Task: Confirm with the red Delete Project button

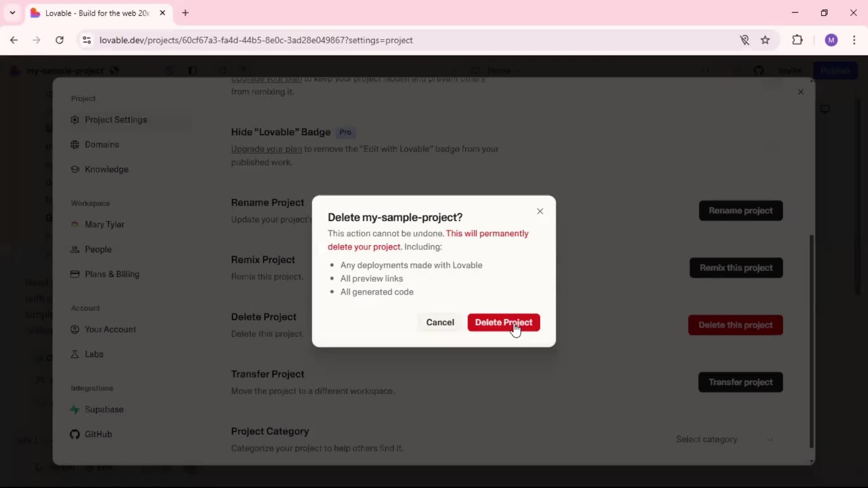Action: (504, 322)
